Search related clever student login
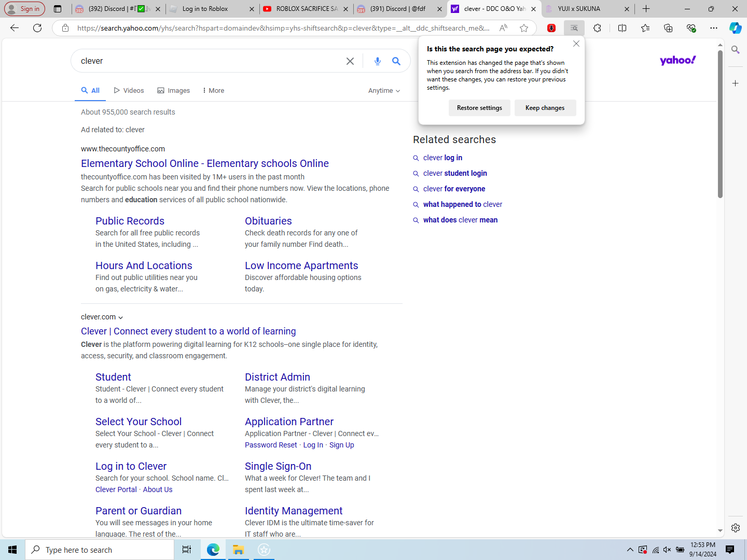This screenshot has width=747, height=560. coord(455,173)
